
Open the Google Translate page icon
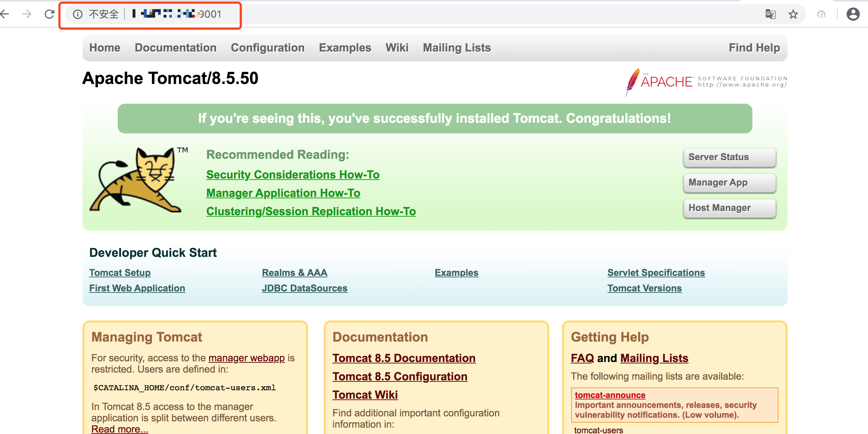tap(770, 14)
